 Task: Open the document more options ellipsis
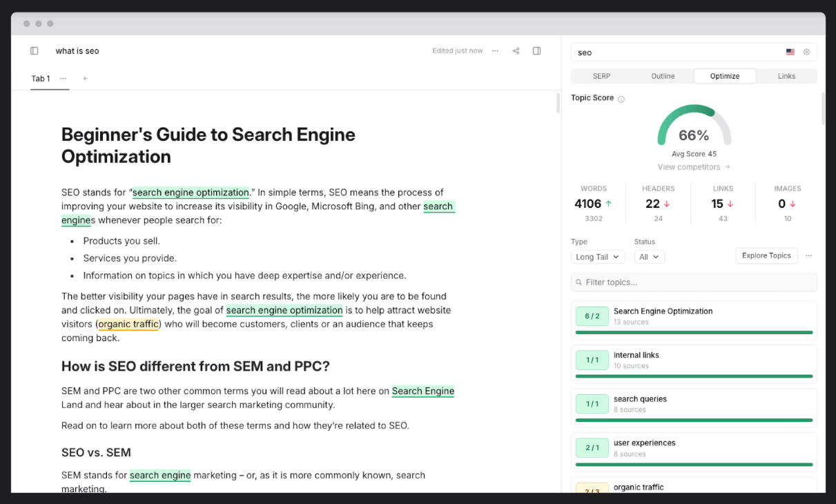click(x=495, y=51)
